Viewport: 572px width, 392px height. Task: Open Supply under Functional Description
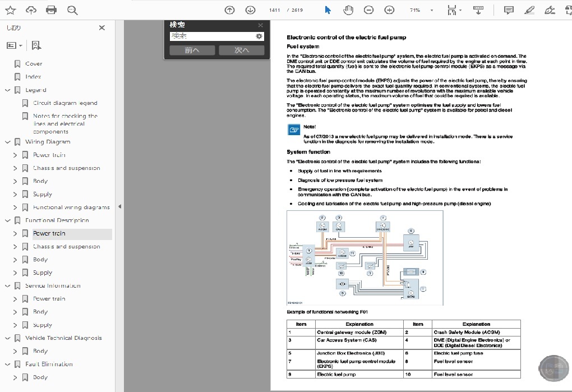coord(42,273)
